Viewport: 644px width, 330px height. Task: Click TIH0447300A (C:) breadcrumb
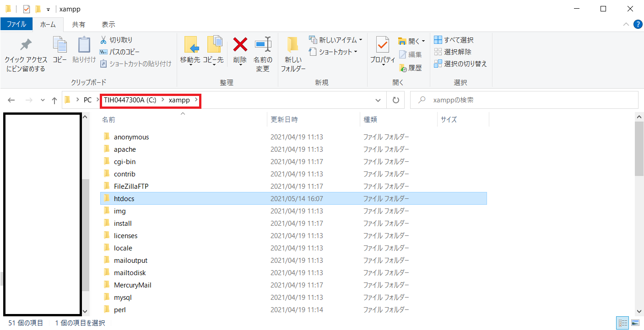[x=130, y=100]
